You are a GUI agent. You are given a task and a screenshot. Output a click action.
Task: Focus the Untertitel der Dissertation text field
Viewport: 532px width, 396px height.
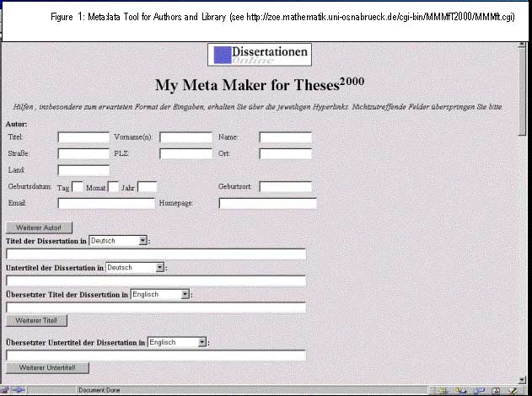pos(156,281)
